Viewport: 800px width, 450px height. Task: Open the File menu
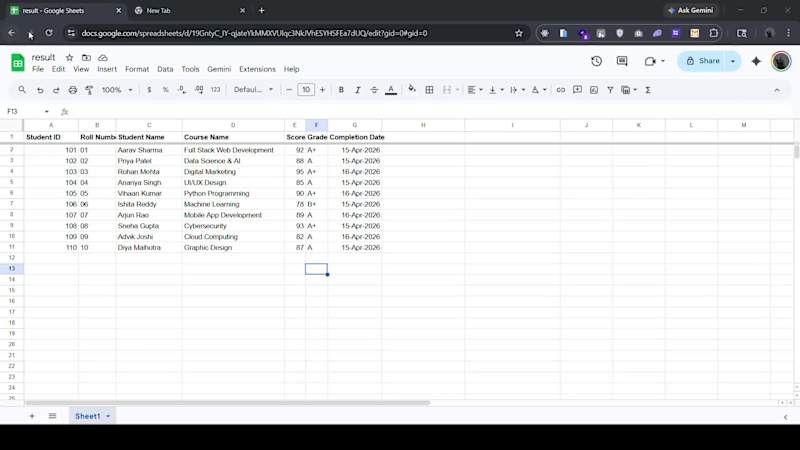point(38,69)
